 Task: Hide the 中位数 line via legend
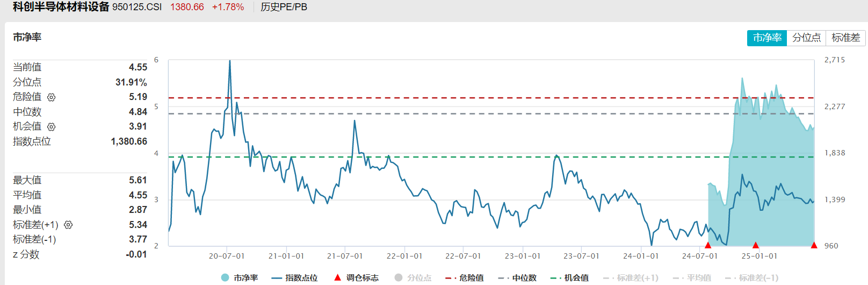coord(517,277)
